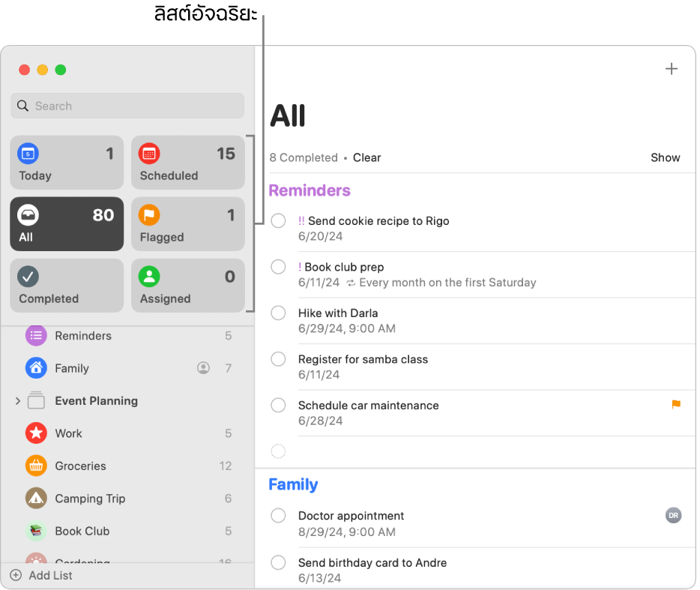
Task: Click the Family section heading
Action: pyautogui.click(x=293, y=484)
